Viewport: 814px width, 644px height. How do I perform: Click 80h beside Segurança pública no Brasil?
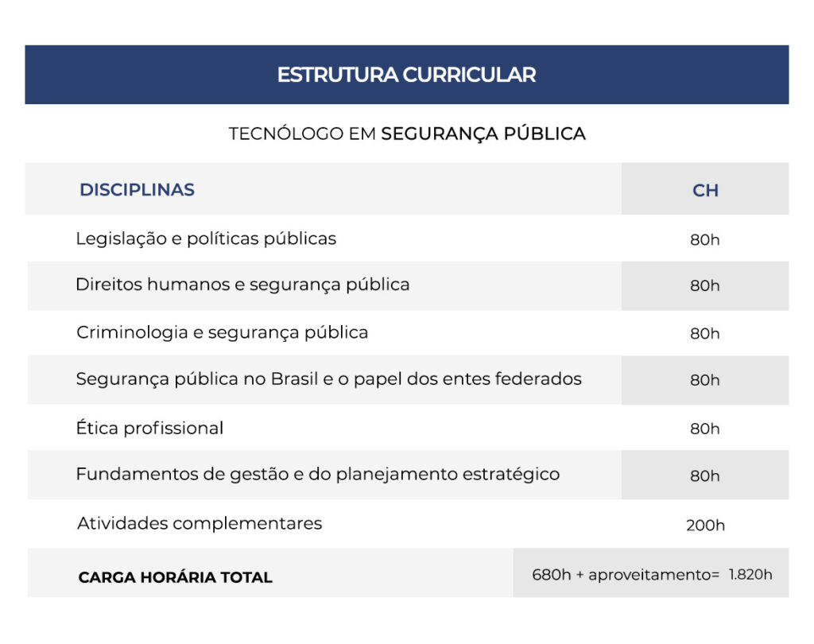coord(705,381)
